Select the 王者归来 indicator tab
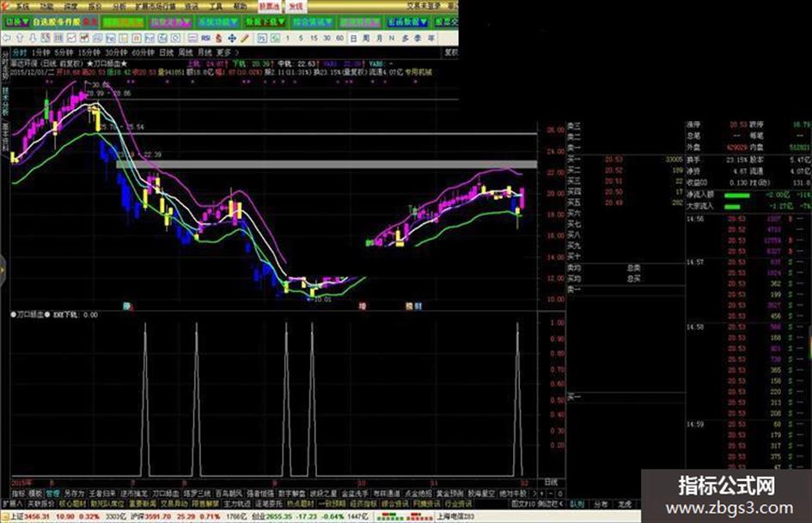This screenshot has height=523, width=812. click(x=102, y=494)
